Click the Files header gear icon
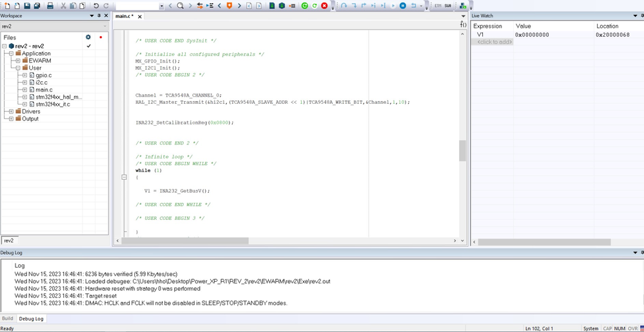 click(88, 37)
